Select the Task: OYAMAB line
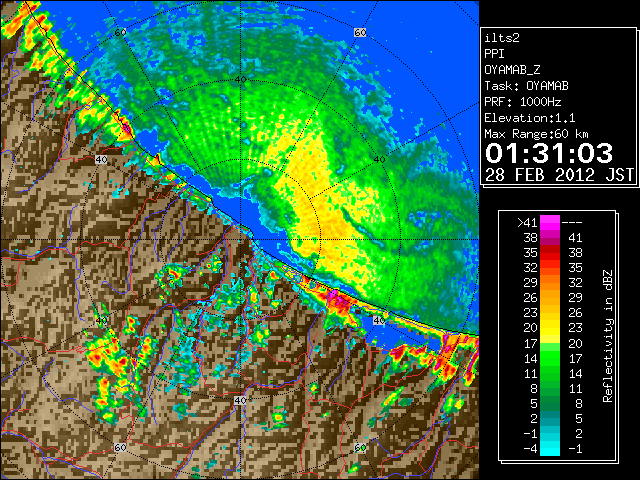Image resolution: width=640 pixels, height=480 pixels. [x=526, y=86]
